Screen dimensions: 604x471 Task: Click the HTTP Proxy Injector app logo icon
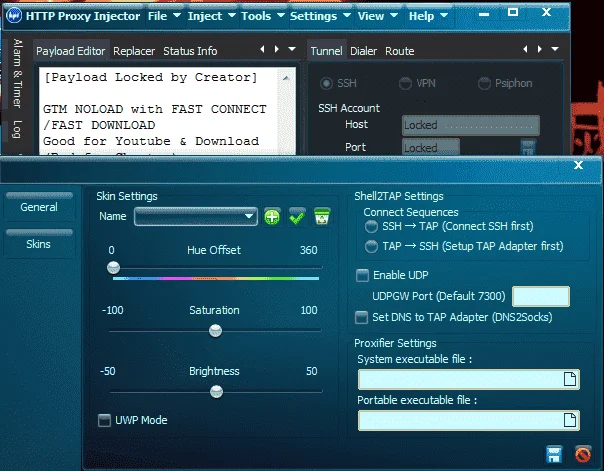[14, 16]
